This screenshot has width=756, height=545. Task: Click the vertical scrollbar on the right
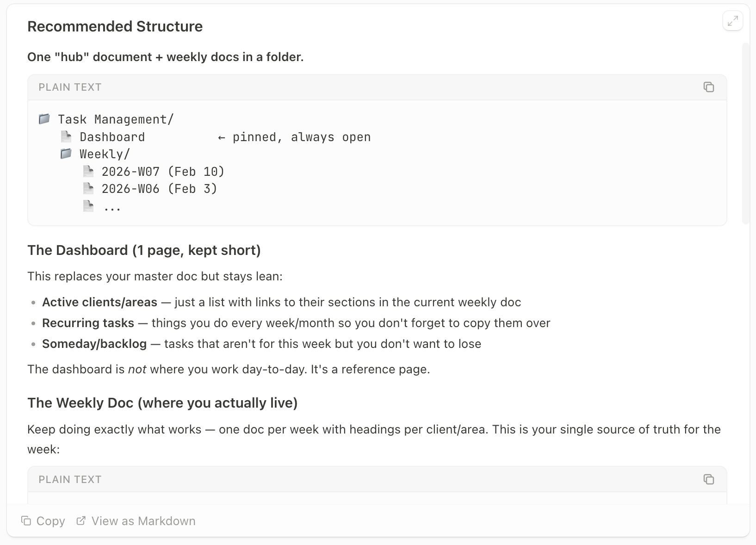click(x=745, y=133)
